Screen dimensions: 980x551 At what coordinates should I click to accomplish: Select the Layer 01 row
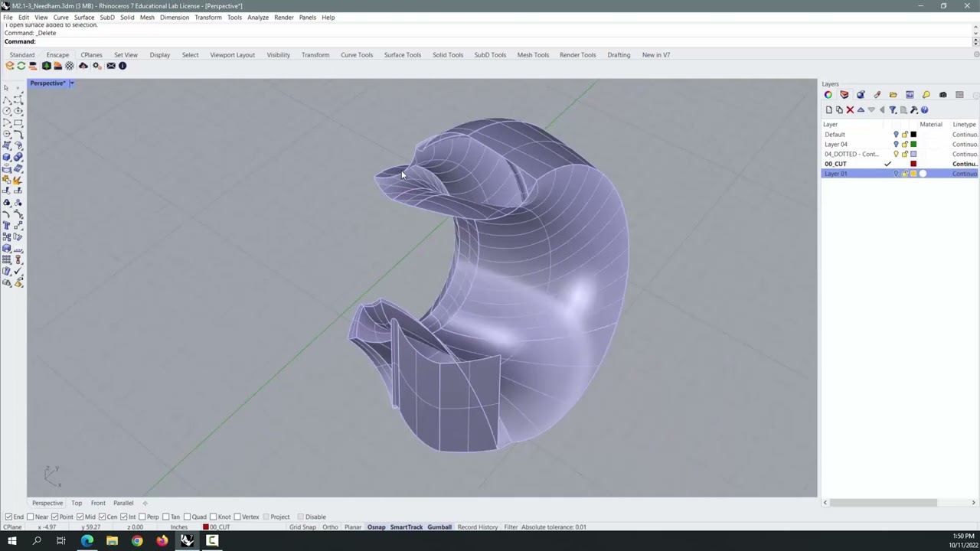(x=900, y=174)
